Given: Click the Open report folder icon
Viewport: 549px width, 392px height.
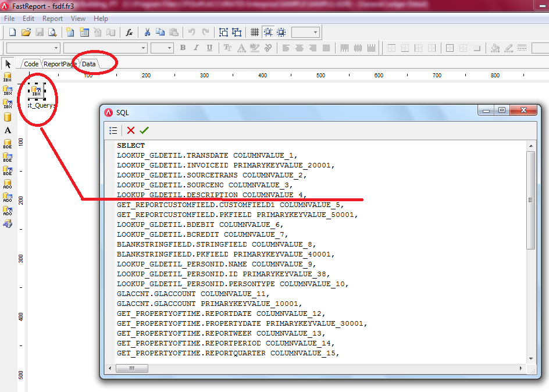Looking at the screenshot, I should click(x=26, y=33).
